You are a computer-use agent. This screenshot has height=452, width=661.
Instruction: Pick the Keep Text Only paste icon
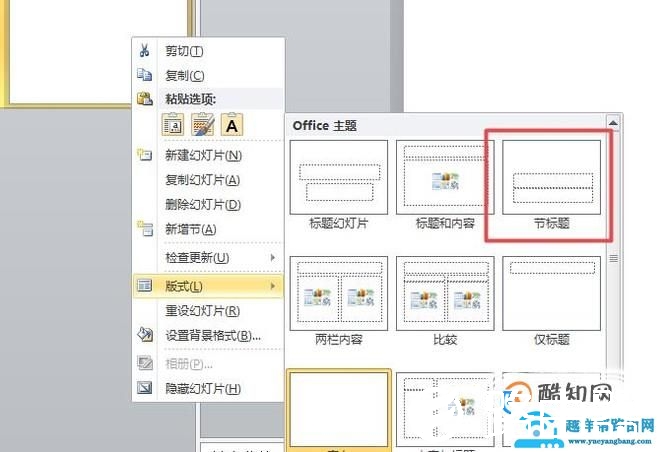pos(232,124)
